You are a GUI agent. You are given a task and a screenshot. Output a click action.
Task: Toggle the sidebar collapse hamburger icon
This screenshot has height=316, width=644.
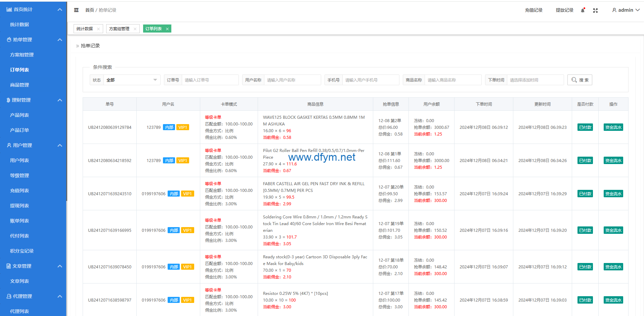coord(76,10)
